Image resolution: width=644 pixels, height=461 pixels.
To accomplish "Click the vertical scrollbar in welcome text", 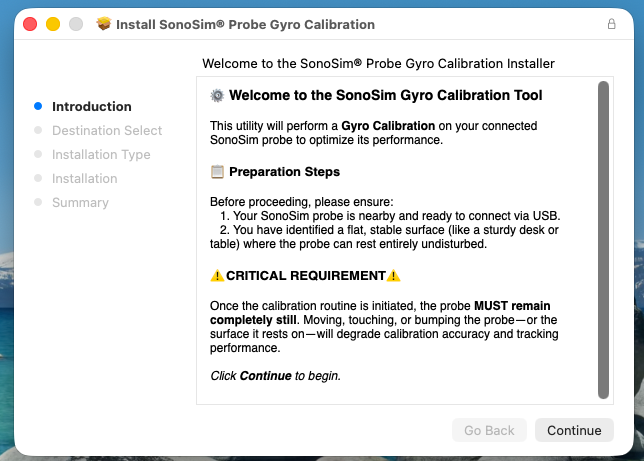I will (603, 240).
